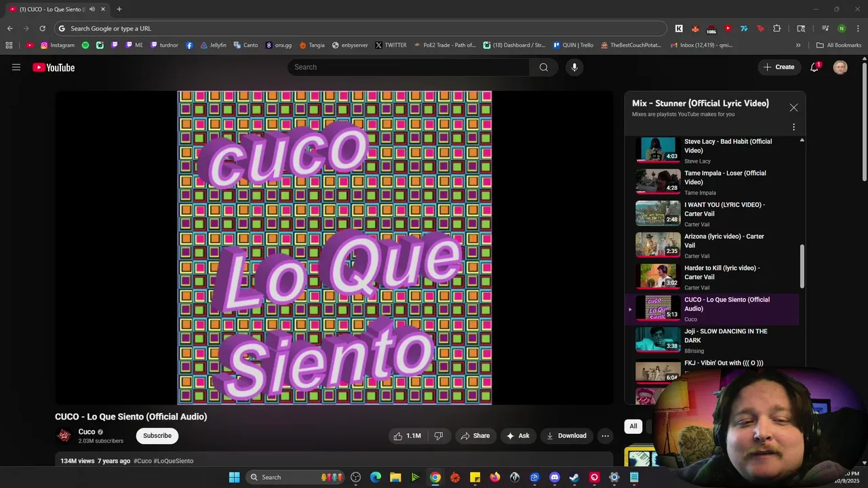Open Cuco channel name link
Screen dimensions: 868x488
pos(87,432)
